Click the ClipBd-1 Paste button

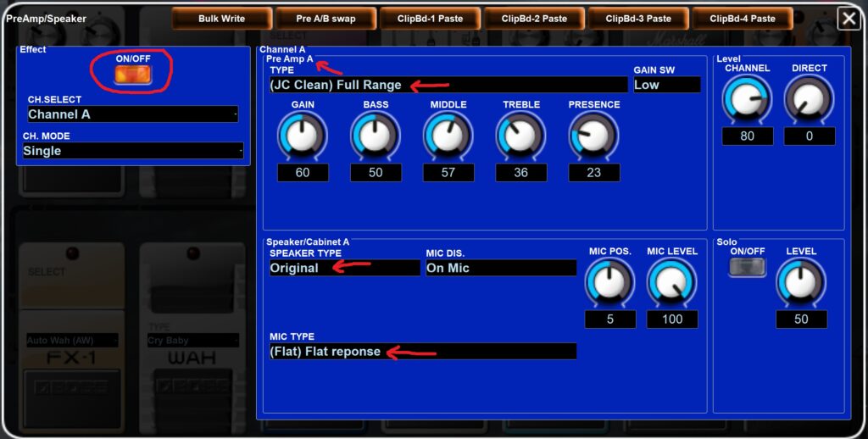click(x=430, y=19)
